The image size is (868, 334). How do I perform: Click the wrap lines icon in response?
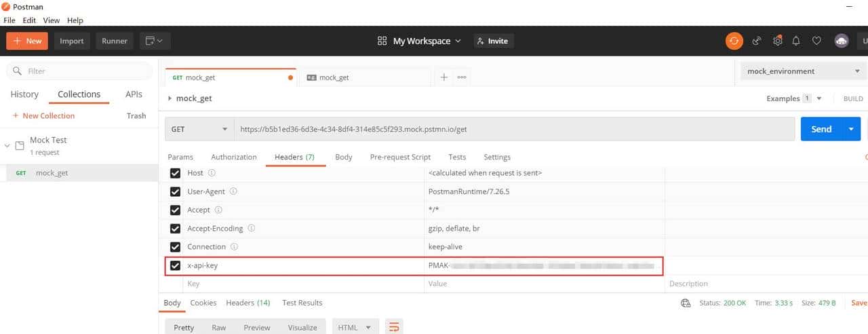tap(394, 327)
